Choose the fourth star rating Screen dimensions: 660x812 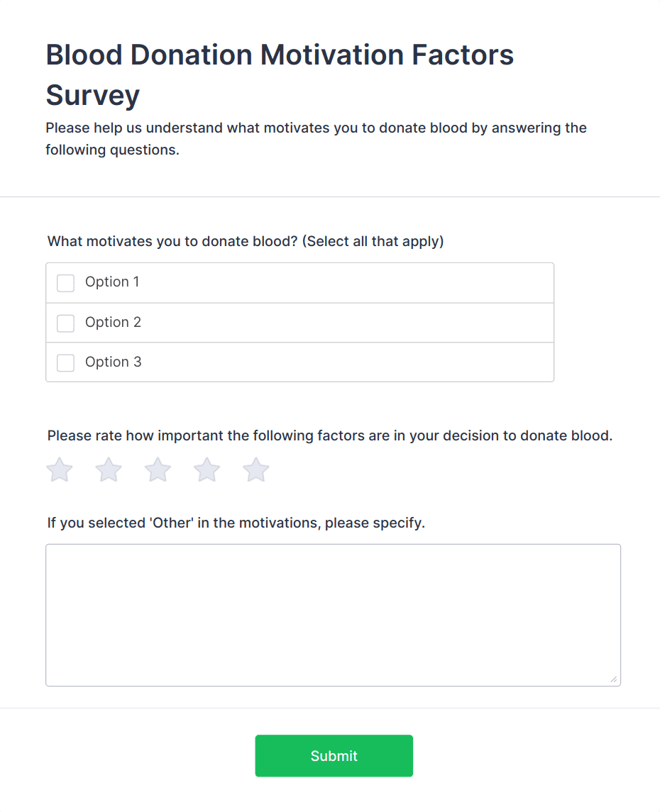(207, 469)
